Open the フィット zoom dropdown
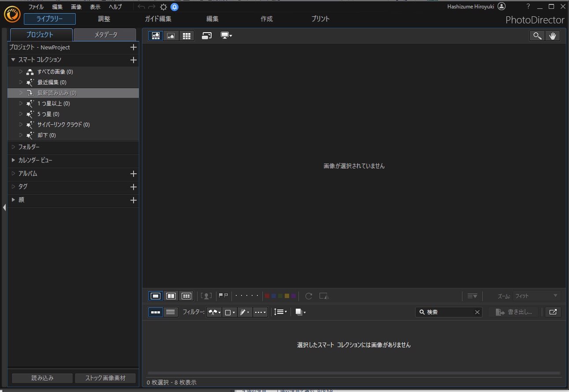 point(536,296)
